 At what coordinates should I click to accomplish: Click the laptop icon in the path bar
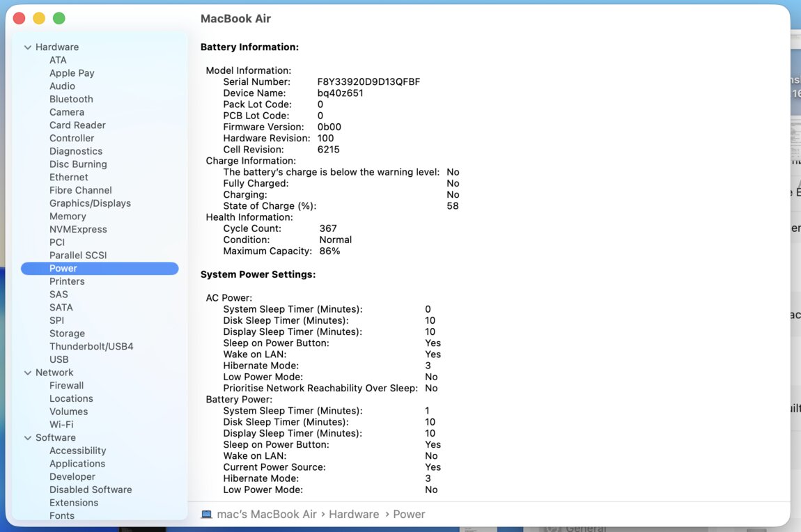coord(206,515)
